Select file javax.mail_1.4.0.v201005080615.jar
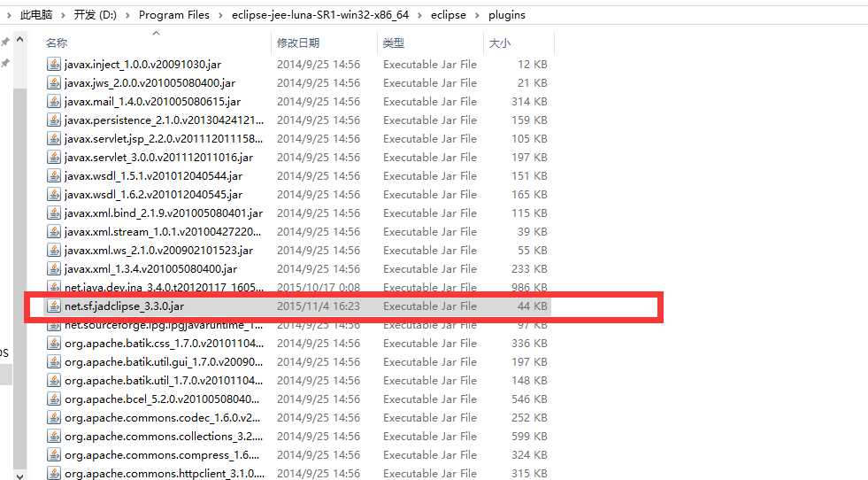868x480 pixels. pos(152,102)
